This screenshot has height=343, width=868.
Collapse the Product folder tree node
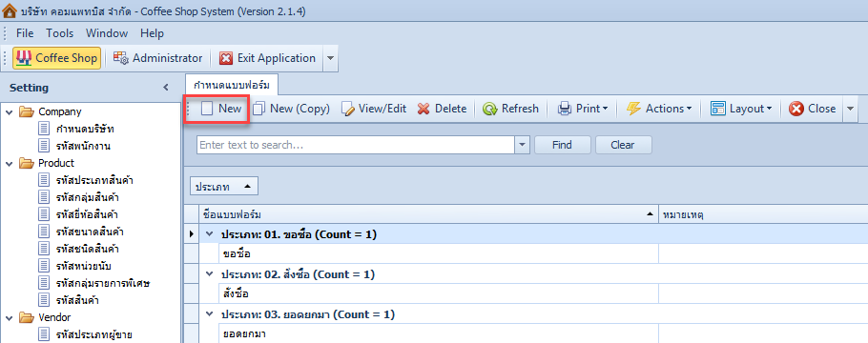(x=9, y=164)
